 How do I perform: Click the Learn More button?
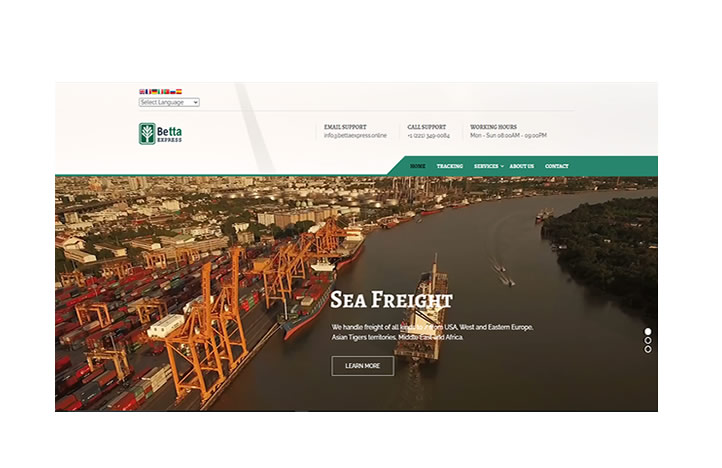pyautogui.click(x=362, y=366)
